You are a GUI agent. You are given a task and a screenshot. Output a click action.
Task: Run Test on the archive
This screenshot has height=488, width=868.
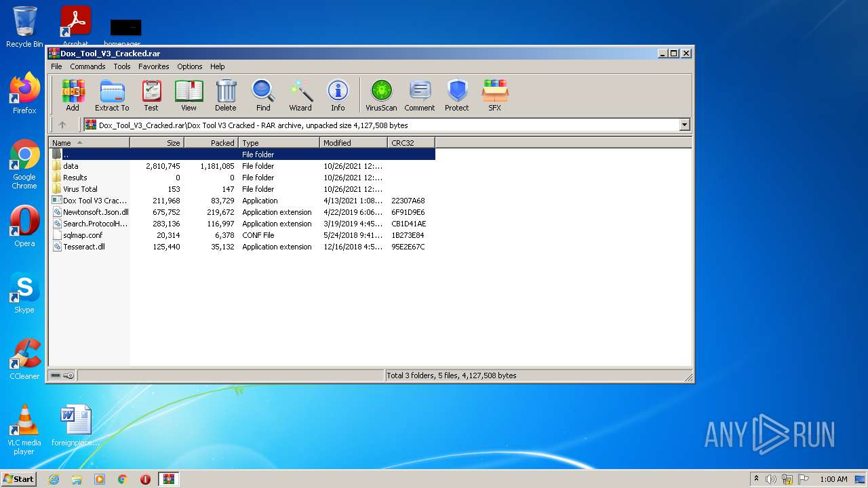pyautogui.click(x=151, y=95)
